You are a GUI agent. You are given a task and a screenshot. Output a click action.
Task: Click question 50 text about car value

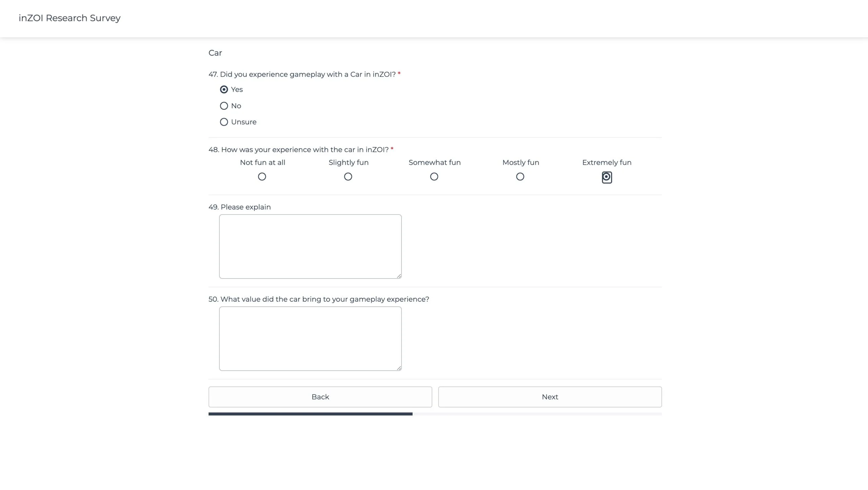[x=319, y=299]
